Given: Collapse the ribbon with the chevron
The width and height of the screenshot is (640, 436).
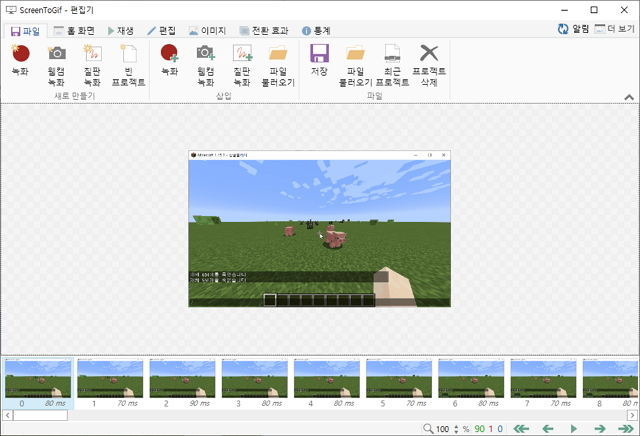Looking at the screenshot, I should (x=629, y=97).
